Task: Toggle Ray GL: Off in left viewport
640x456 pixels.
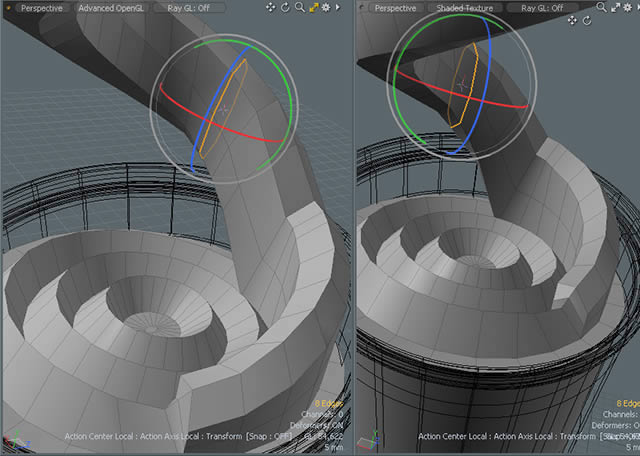Action: pyautogui.click(x=189, y=8)
